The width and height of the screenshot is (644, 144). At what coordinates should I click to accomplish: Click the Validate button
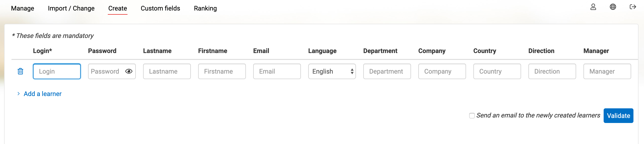point(618,116)
